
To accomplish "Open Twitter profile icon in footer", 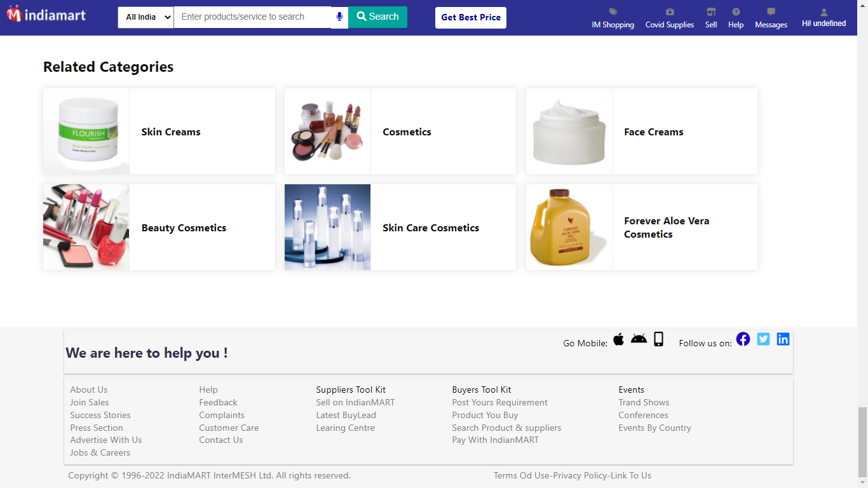I will [763, 339].
